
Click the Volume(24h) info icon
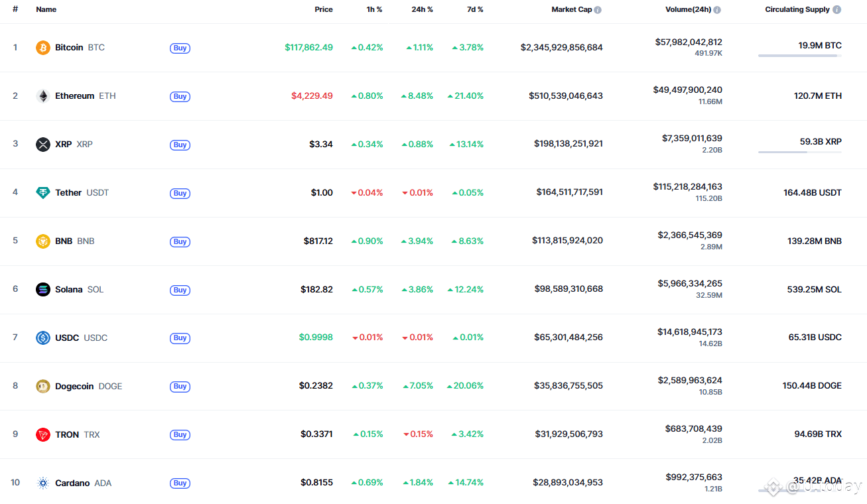coord(717,10)
